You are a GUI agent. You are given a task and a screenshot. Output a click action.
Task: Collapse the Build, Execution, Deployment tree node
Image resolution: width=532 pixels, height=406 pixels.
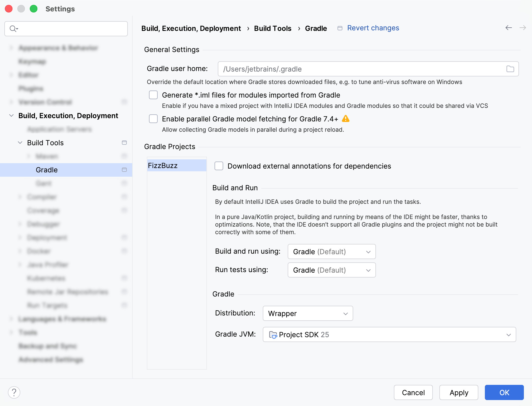click(11, 115)
